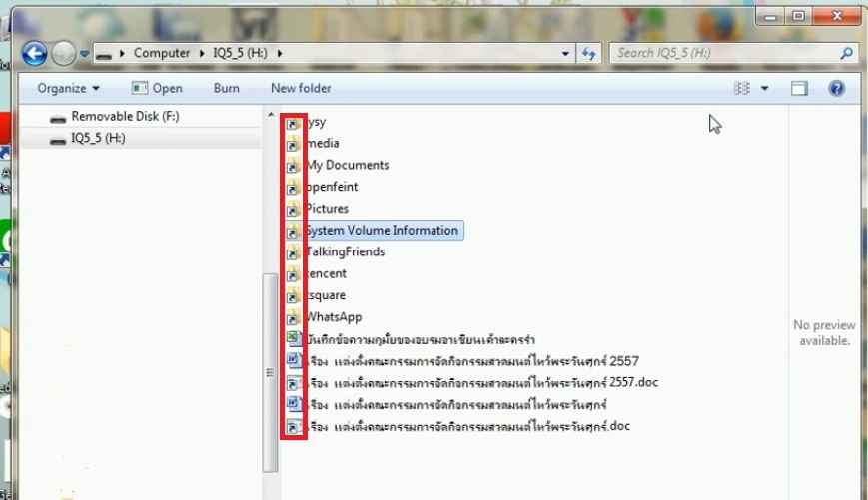This screenshot has height=500, width=868.
Task: Click the Forward navigation arrow button
Action: 63,53
